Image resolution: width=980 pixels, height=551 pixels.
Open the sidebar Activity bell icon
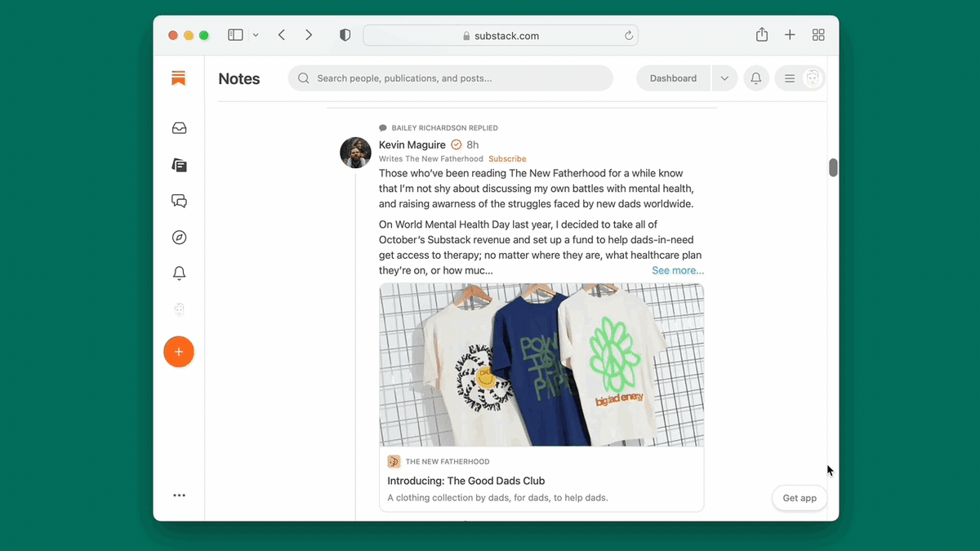179,273
